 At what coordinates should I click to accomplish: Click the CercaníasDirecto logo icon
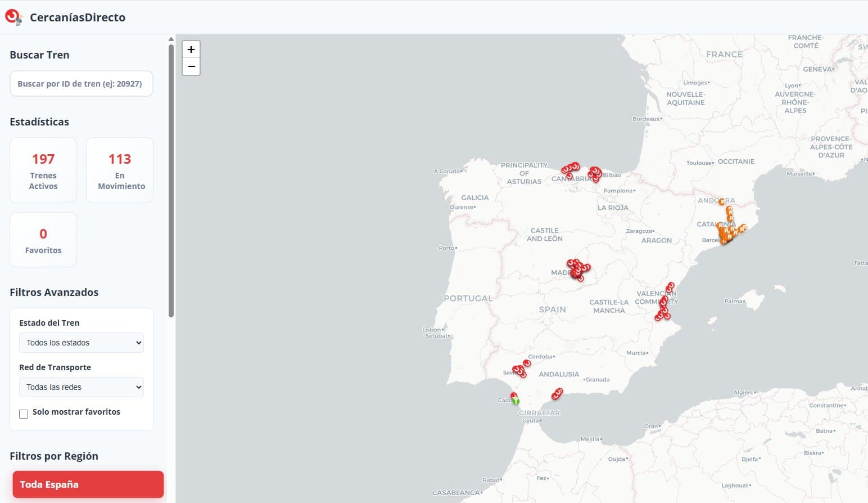click(13, 17)
